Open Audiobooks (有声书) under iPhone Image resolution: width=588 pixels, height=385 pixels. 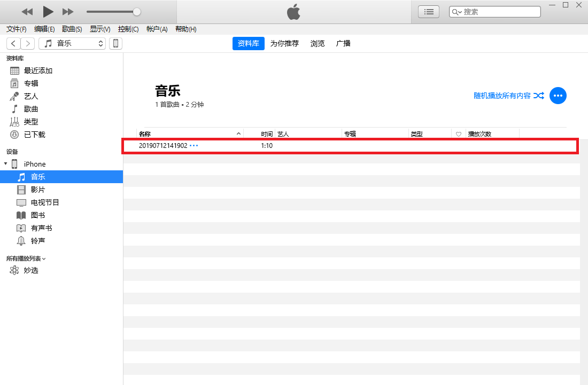[41, 228]
